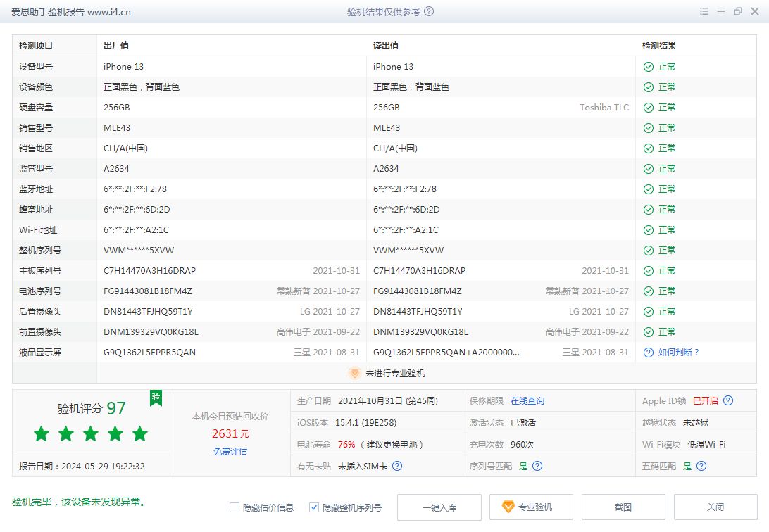Screen dimensions: 769x532
Task: Click the help icon beside 验机结果仅供参考
Action: click(x=429, y=12)
